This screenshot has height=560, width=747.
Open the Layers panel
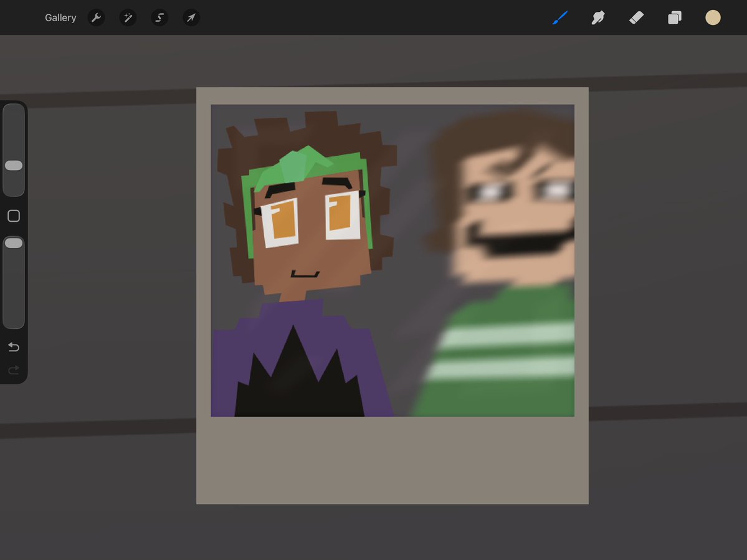pos(675,17)
